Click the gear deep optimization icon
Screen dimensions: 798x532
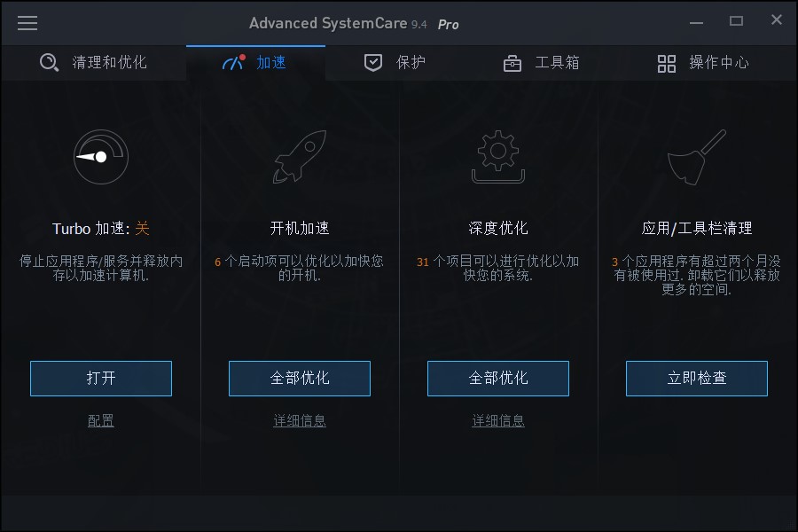point(498,157)
